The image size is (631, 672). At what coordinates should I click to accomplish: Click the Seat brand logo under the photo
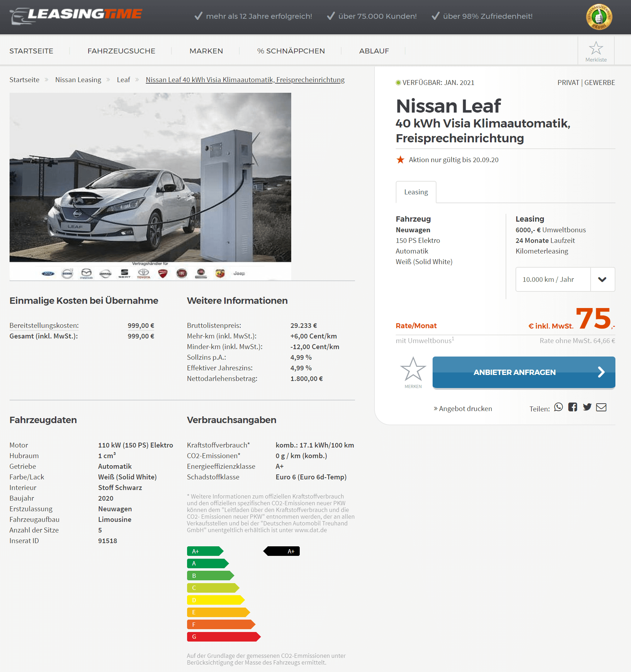pyautogui.click(x=124, y=273)
